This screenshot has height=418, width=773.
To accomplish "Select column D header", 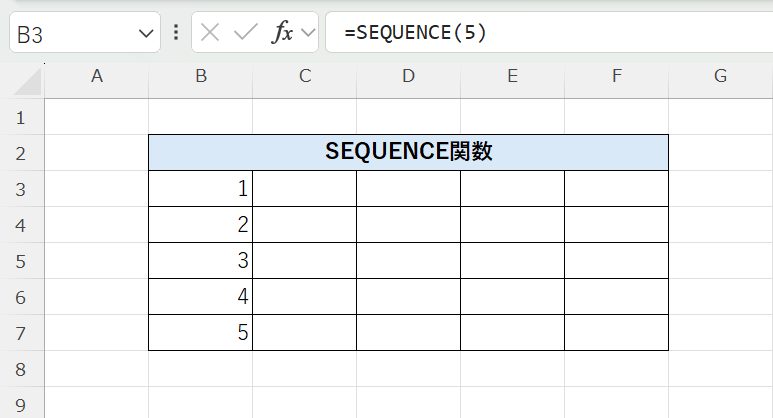I will click(409, 77).
